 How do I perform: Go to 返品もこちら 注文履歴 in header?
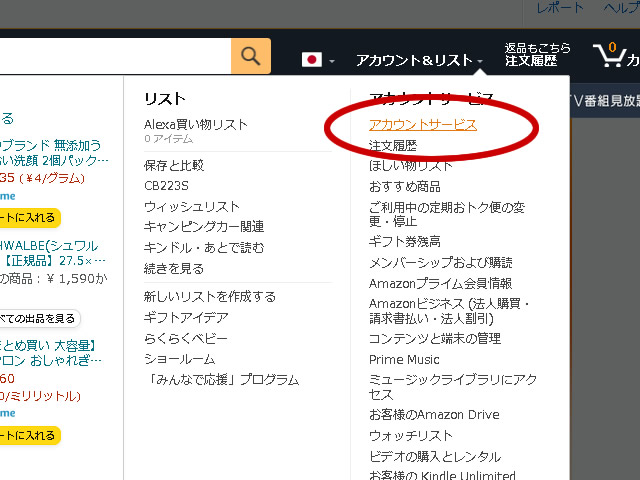click(x=537, y=55)
